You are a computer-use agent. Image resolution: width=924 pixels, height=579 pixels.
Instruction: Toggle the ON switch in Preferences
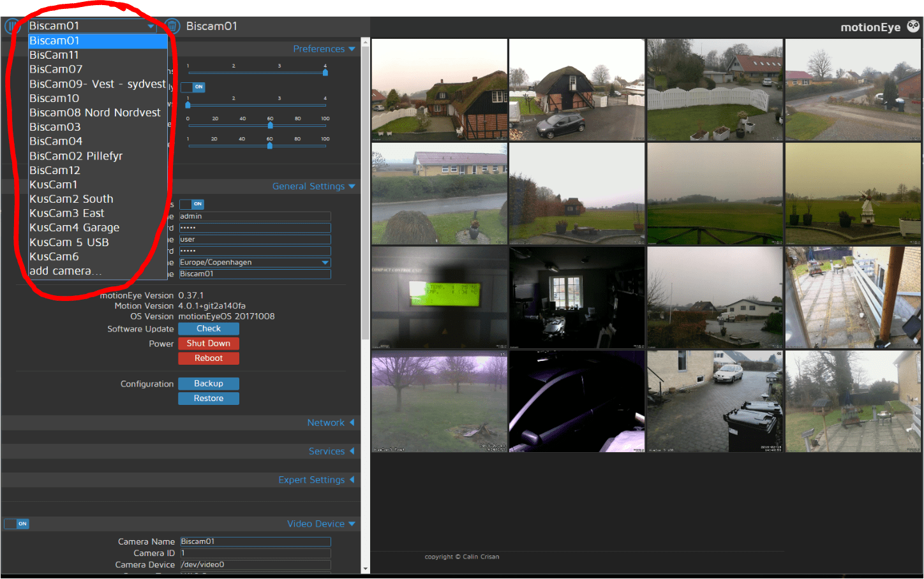pyautogui.click(x=193, y=87)
